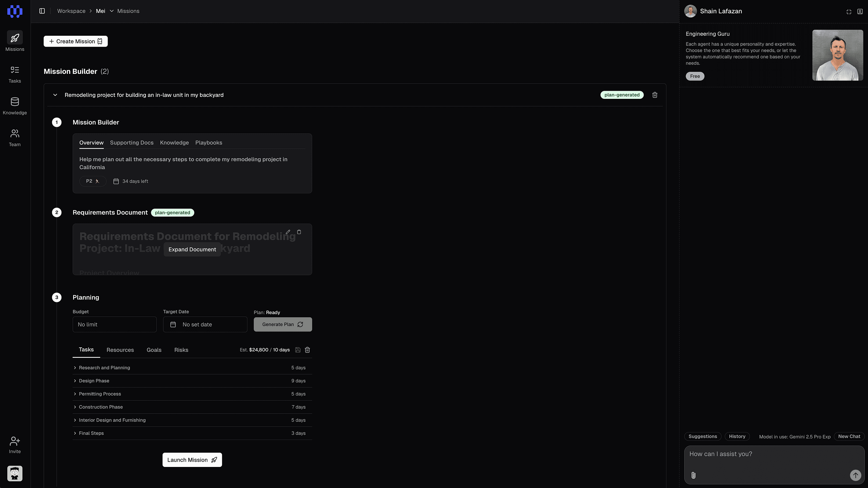
Task: Open the Knowledge database icon
Action: coord(14,102)
